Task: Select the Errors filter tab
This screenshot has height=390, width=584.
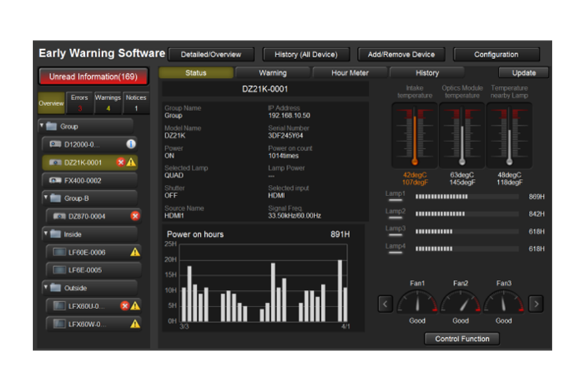Action: pyautogui.click(x=79, y=103)
